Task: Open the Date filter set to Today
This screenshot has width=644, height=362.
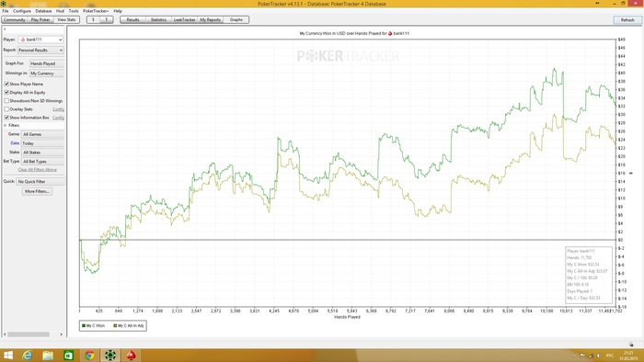Action: 42,143
